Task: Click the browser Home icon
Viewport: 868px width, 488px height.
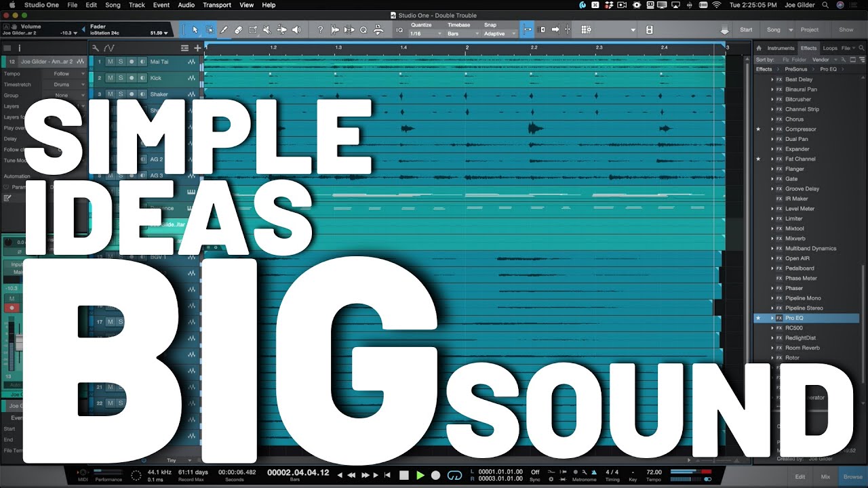Action: coord(759,48)
